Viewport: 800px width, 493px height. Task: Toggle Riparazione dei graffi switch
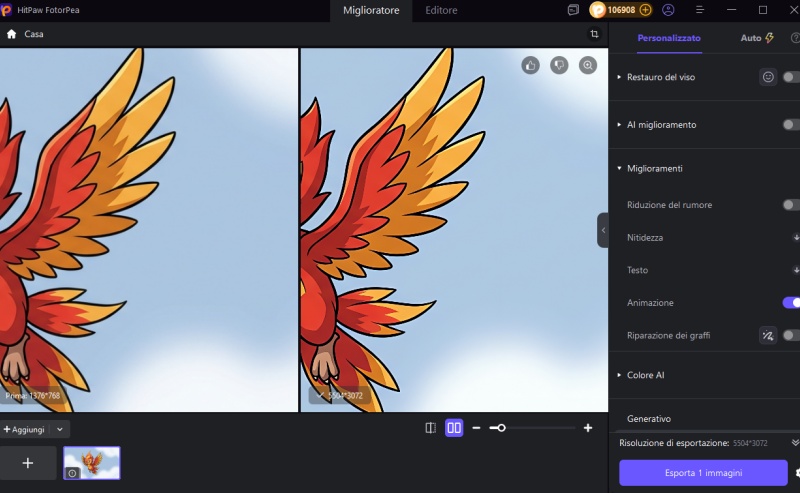click(791, 335)
